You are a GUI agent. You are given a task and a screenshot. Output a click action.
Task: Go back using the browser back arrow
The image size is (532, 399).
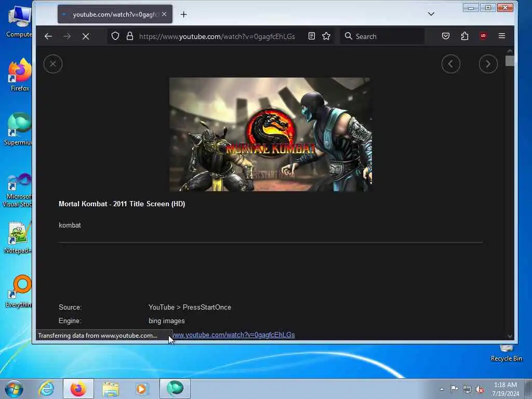48,36
